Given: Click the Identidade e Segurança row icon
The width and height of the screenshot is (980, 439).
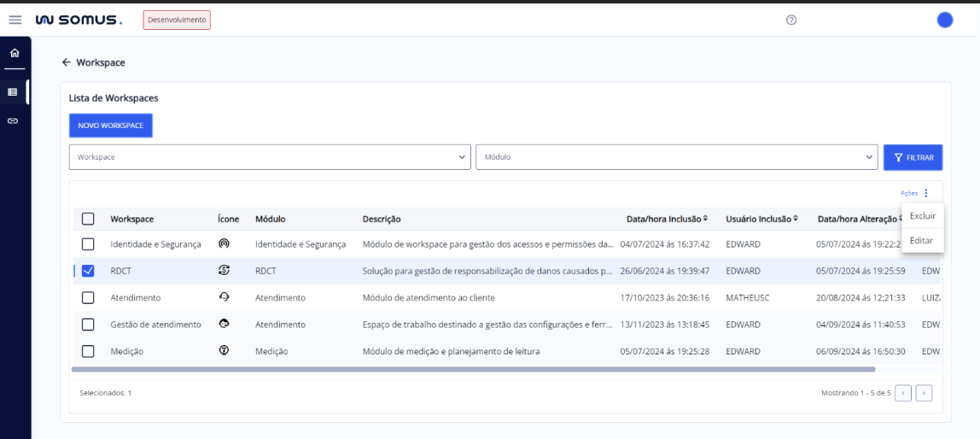Looking at the screenshot, I should [x=224, y=244].
